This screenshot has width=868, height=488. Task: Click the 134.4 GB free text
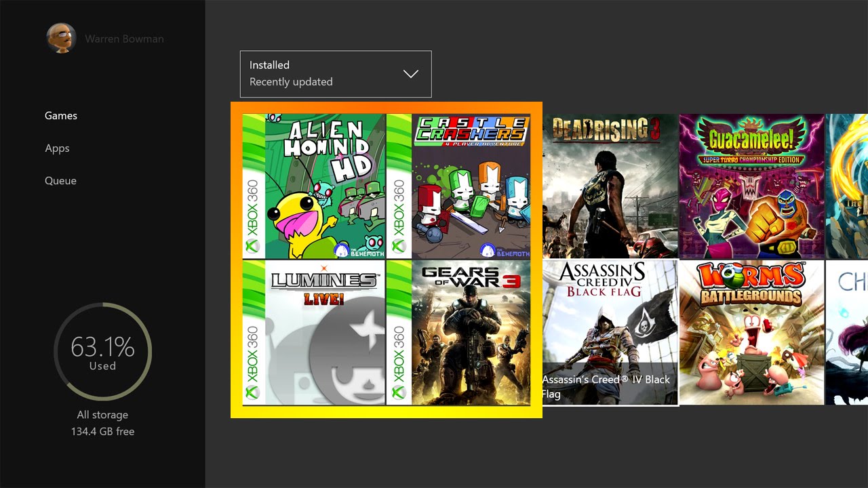pyautogui.click(x=102, y=431)
